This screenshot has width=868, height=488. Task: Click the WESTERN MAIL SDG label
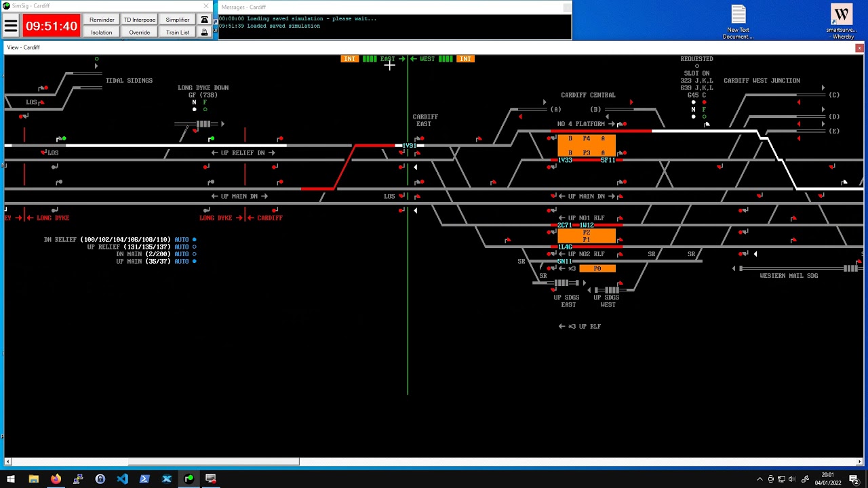(x=789, y=276)
